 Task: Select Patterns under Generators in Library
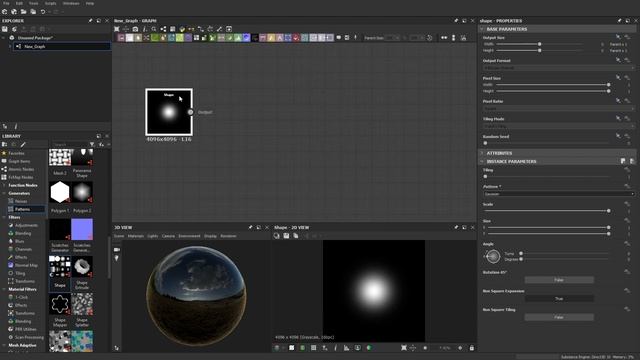(x=22, y=209)
